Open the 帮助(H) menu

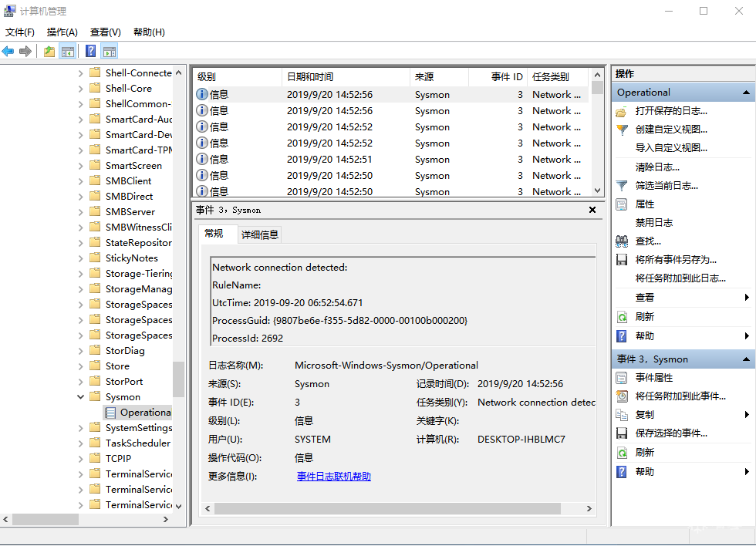click(149, 32)
